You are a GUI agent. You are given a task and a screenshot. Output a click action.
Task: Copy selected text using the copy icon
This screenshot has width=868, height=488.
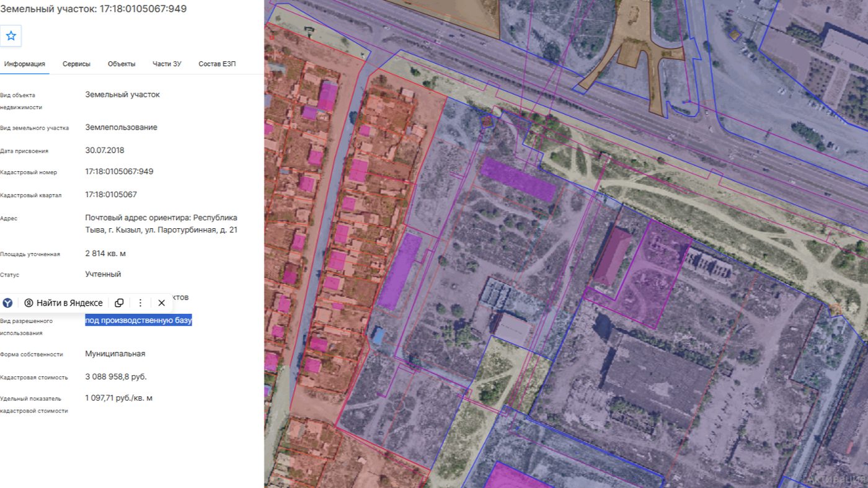pos(119,303)
